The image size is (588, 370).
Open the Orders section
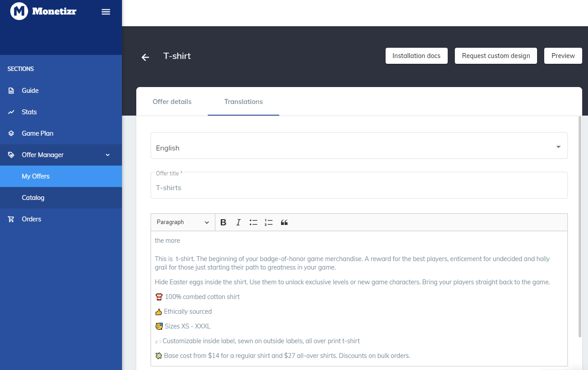point(61,219)
